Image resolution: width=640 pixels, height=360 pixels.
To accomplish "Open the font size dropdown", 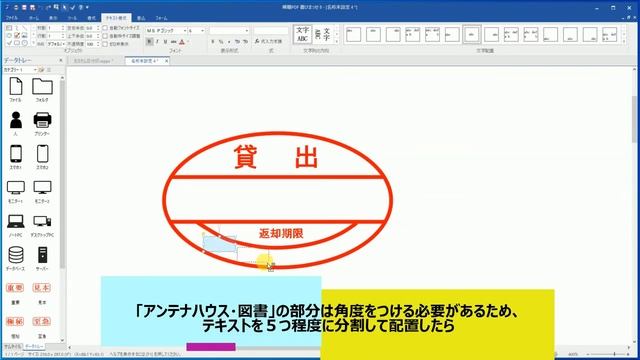I will (x=202, y=31).
